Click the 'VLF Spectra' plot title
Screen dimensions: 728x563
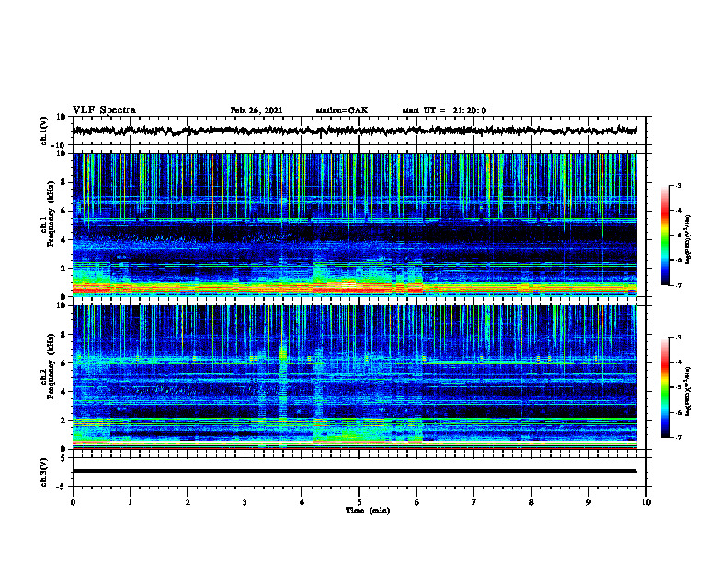104,110
